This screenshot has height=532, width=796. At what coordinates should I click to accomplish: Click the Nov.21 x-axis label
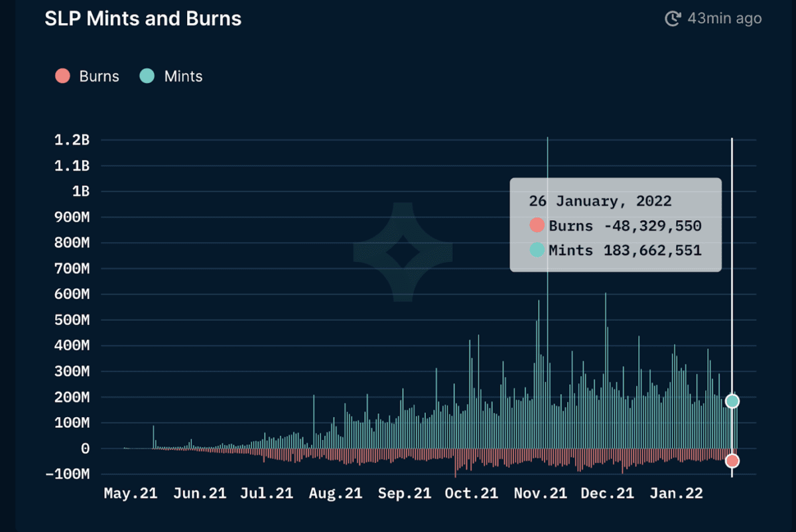(540, 494)
